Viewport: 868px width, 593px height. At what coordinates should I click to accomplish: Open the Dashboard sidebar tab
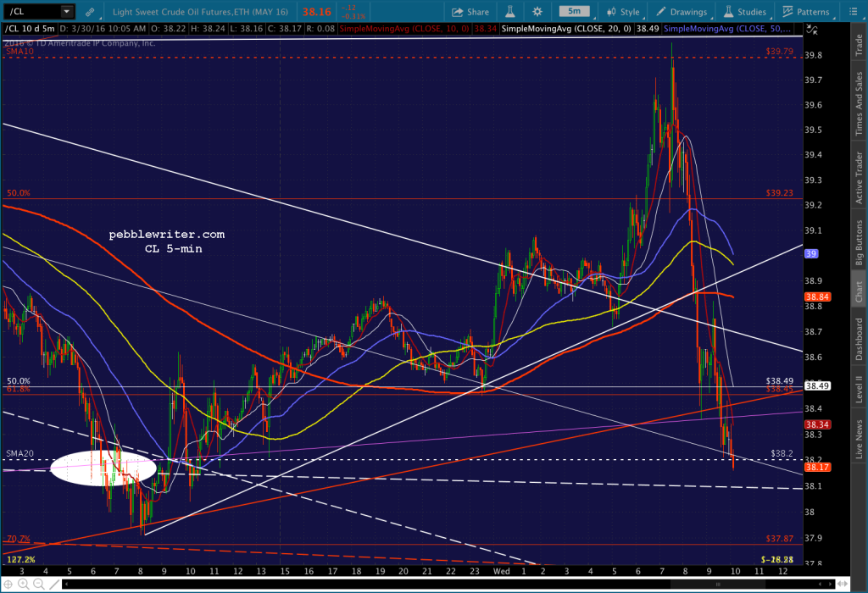tap(860, 339)
